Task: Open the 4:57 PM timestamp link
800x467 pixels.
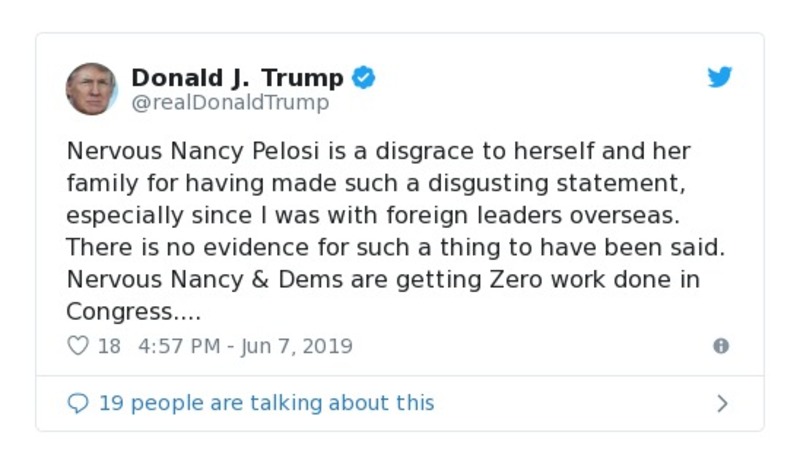Action: (x=177, y=346)
